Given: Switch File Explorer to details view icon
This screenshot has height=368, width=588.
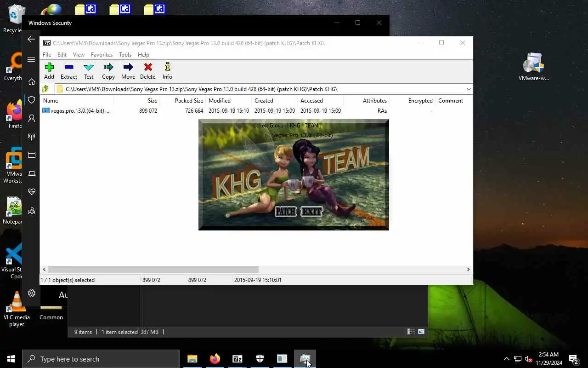Looking at the screenshot, I should 411,332.
